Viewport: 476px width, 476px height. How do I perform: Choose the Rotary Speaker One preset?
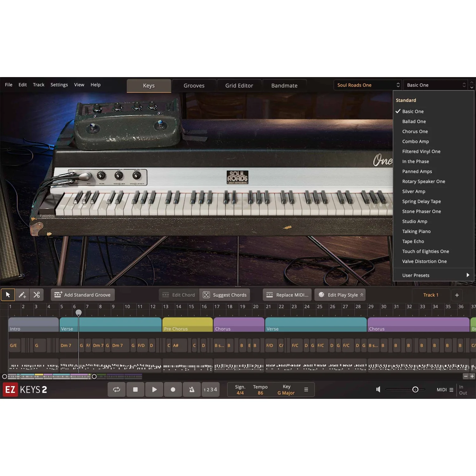tap(433, 182)
